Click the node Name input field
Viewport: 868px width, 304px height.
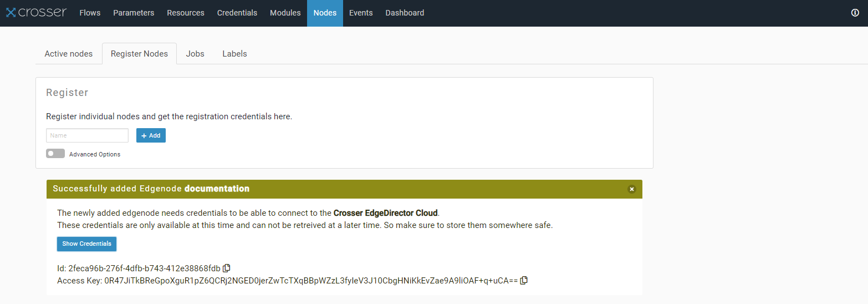pos(87,135)
